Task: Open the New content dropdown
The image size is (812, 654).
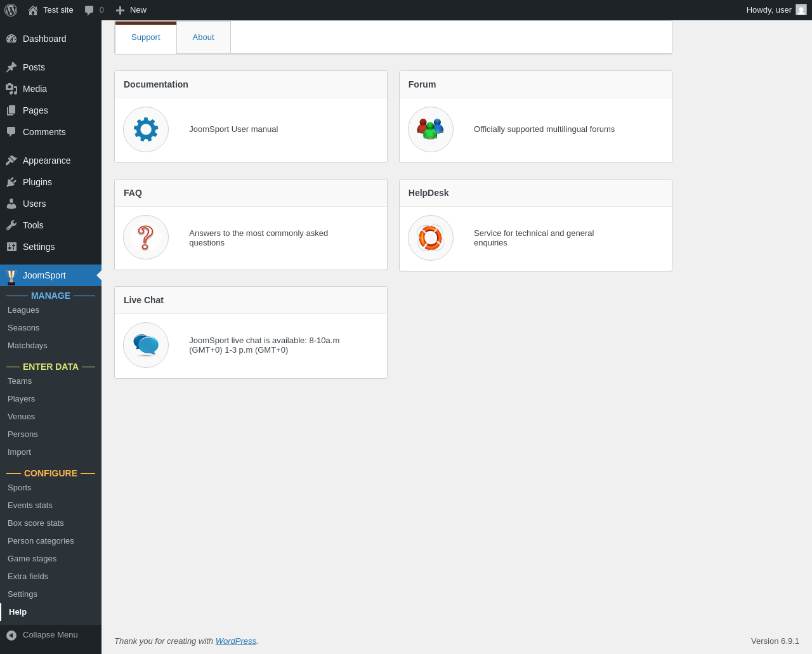Action: [131, 10]
